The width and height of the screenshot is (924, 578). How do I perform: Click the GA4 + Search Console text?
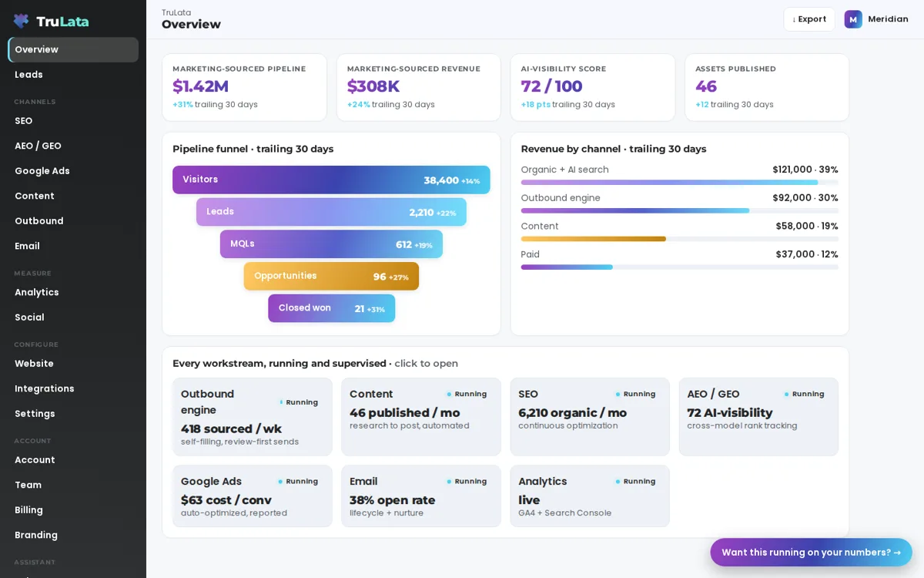564,513
